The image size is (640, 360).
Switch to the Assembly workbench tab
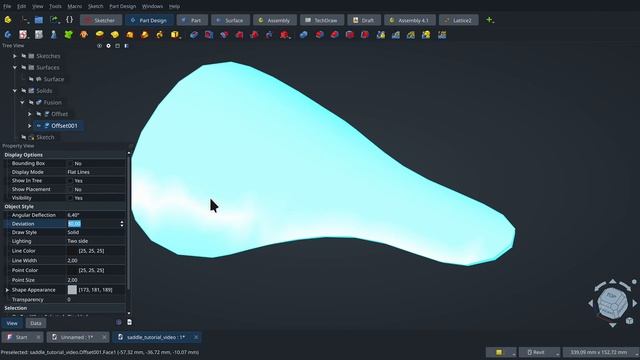275,20
